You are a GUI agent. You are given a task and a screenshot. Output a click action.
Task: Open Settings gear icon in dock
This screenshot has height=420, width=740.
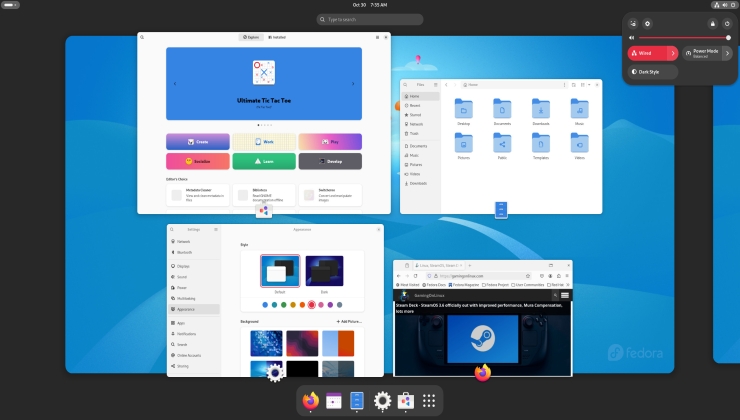[382, 401]
